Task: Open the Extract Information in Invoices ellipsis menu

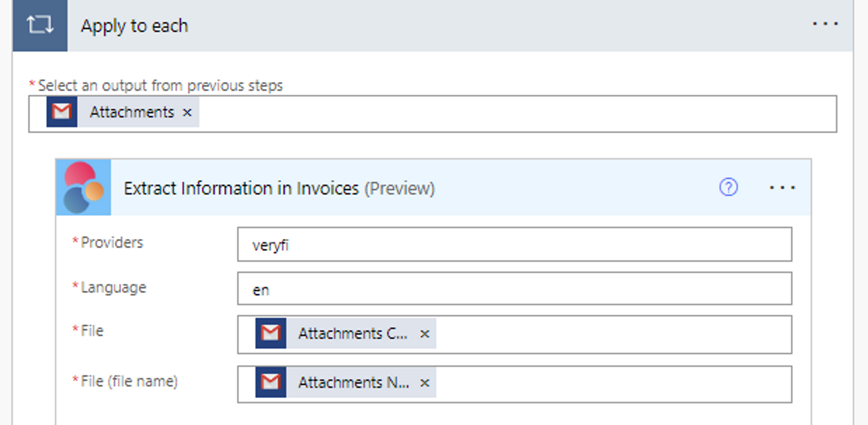Action: click(x=782, y=188)
